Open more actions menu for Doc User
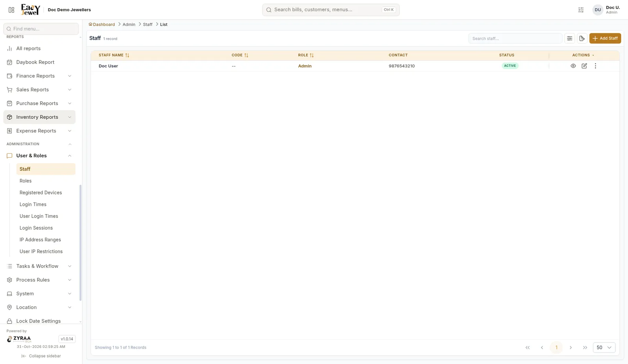This screenshot has height=364, width=628. pyautogui.click(x=595, y=66)
